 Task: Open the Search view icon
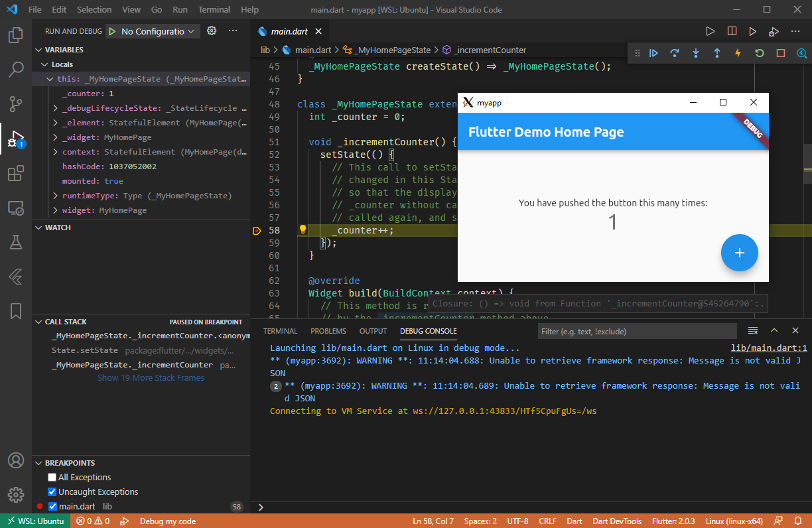16,70
